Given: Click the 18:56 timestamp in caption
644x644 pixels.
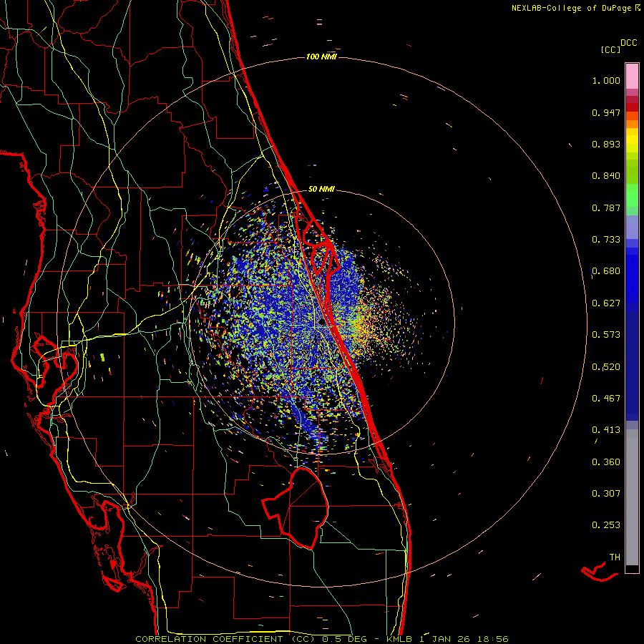Looking at the screenshot, I should [x=493, y=639].
